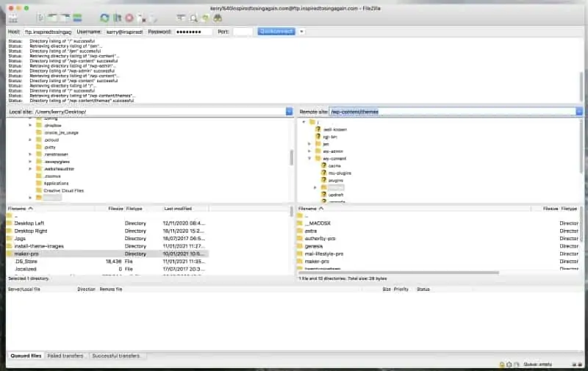Click the Refresh file lists icon

(x=105, y=18)
